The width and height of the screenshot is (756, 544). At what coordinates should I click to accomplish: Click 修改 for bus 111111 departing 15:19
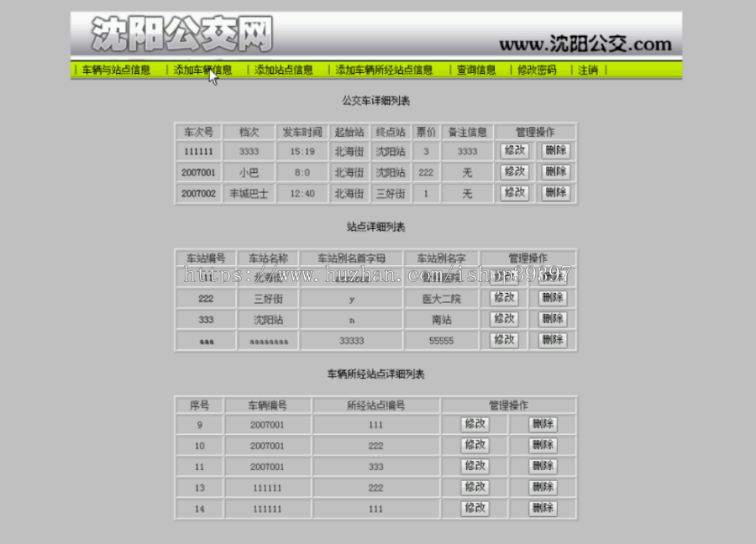(514, 151)
